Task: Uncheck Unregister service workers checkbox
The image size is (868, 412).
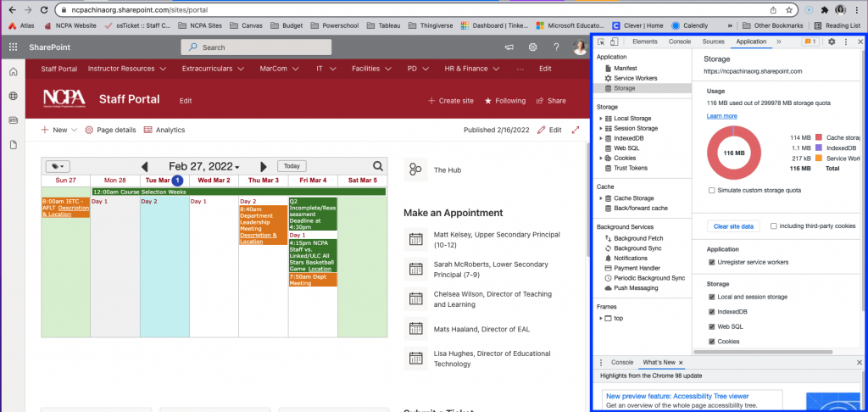Action: click(x=711, y=262)
